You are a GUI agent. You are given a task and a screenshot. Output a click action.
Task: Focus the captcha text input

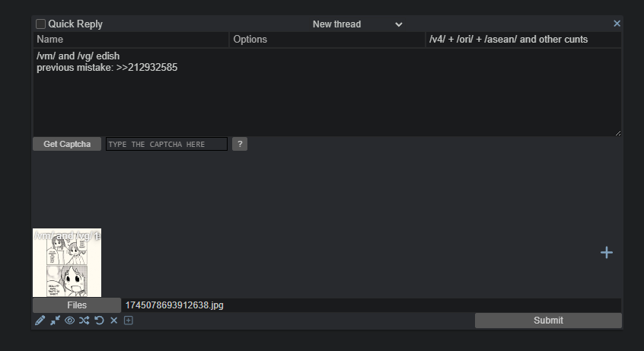coord(167,144)
